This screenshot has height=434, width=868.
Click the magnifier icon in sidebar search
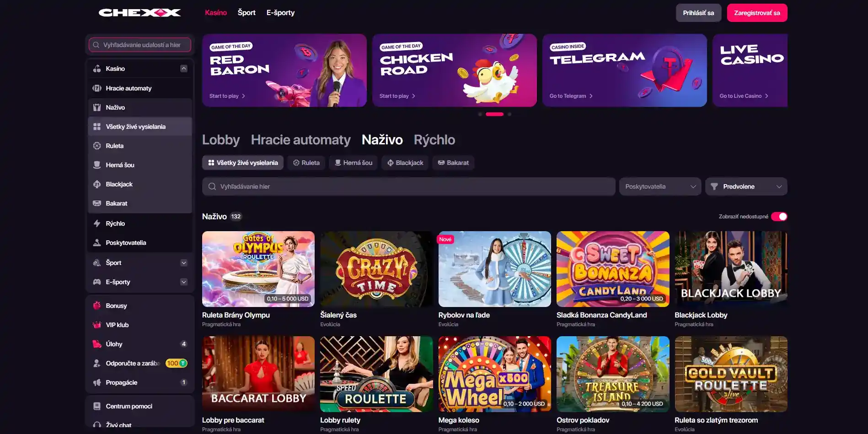coord(96,45)
